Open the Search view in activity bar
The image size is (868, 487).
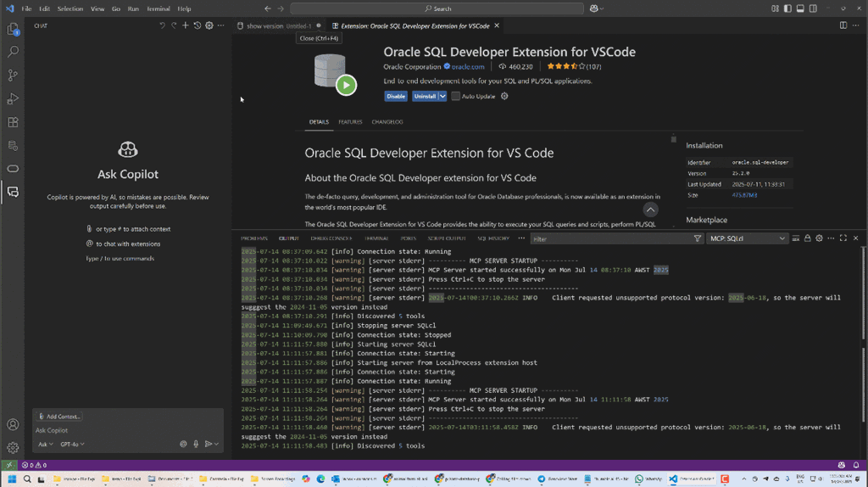[x=13, y=52]
